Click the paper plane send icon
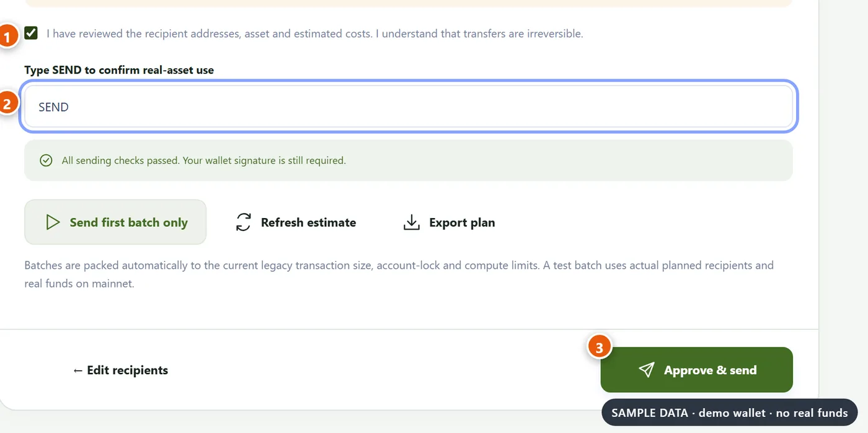Image resolution: width=868 pixels, height=433 pixels. 647,370
